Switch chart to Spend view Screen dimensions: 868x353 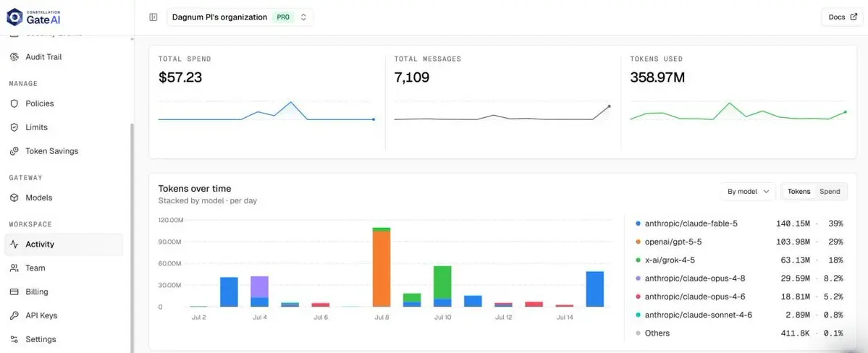830,192
